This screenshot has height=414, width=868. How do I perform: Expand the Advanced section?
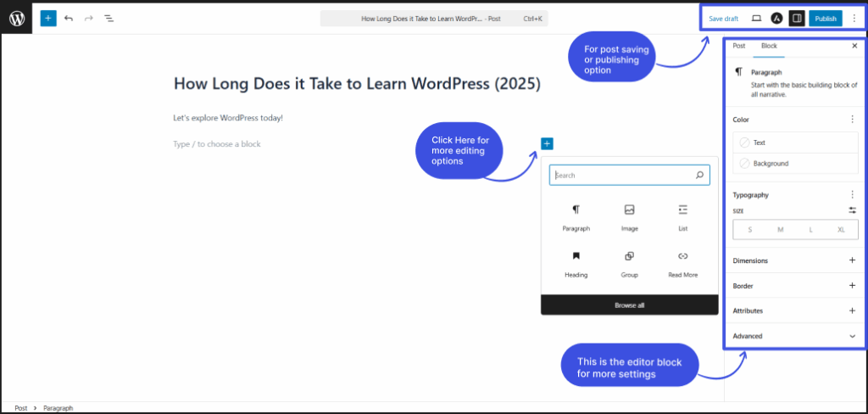coord(795,336)
